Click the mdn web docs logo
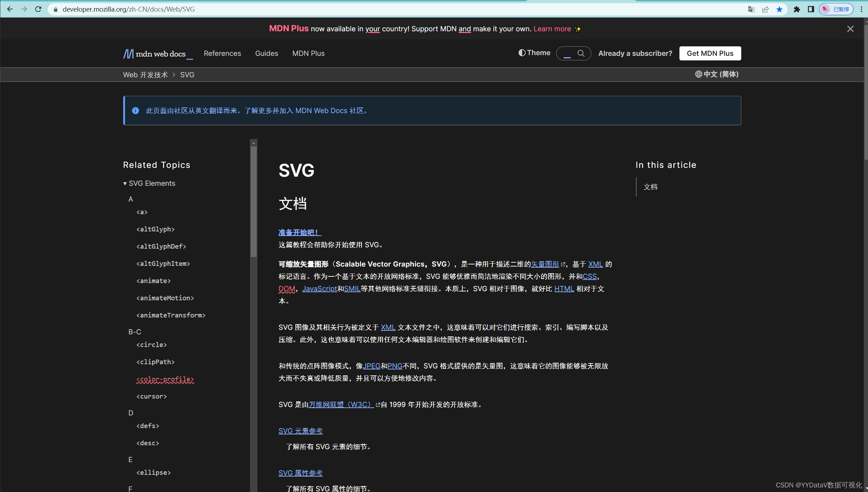This screenshot has height=492, width=868. [x=158, y=54]
